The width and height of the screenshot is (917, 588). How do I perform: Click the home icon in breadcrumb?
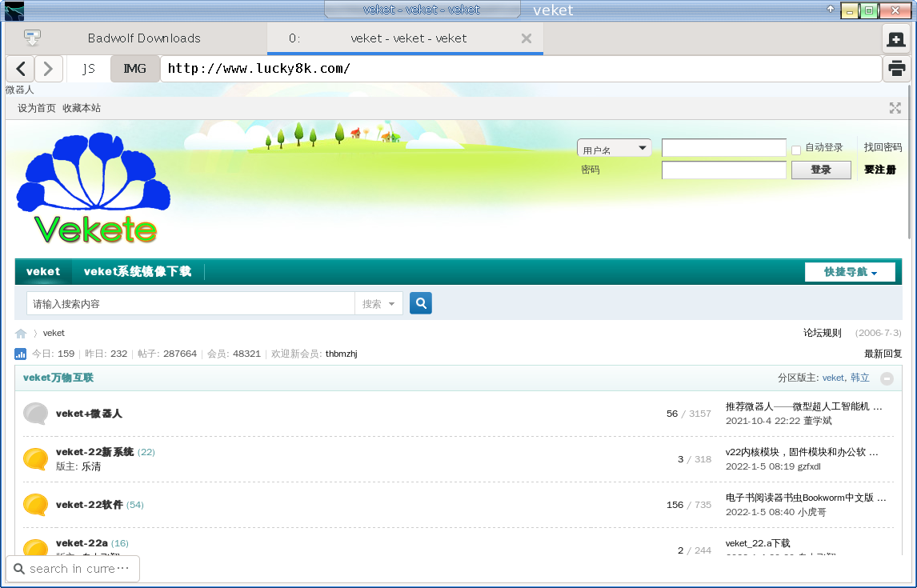coord(21,334)
